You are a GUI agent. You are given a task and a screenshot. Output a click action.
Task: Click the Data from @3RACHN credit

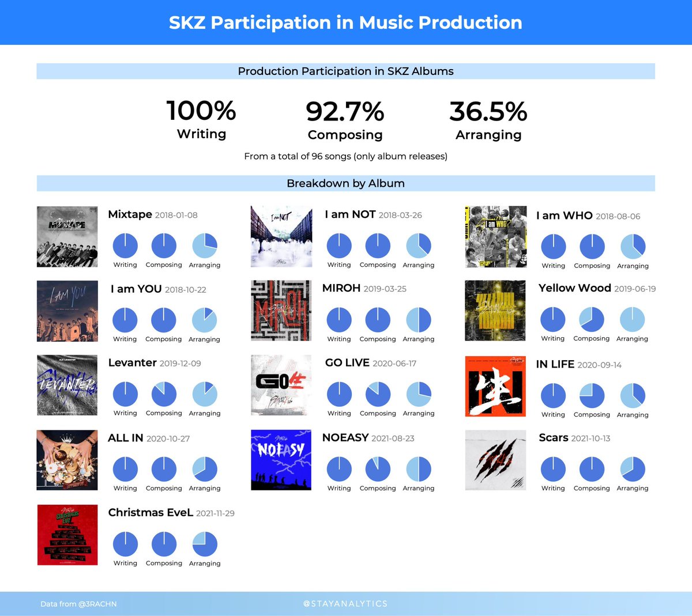coord(78,604)
